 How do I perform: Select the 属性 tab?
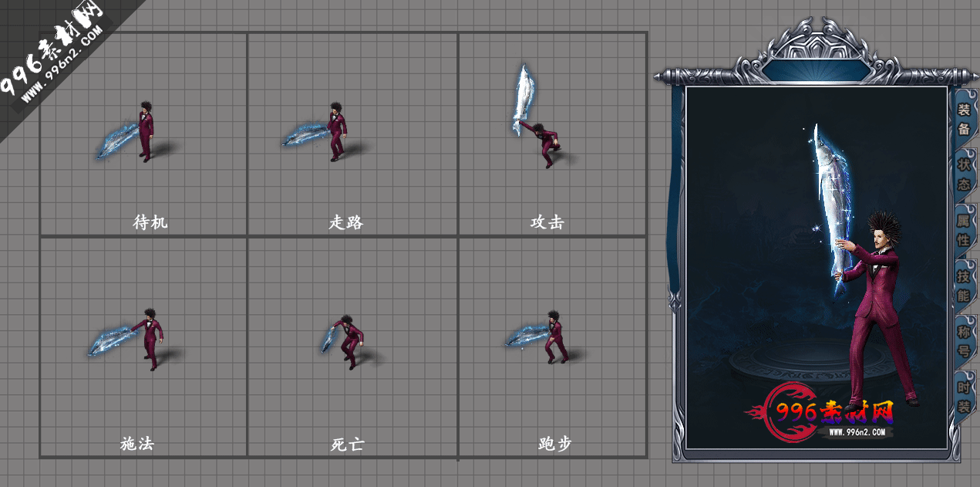964,230
